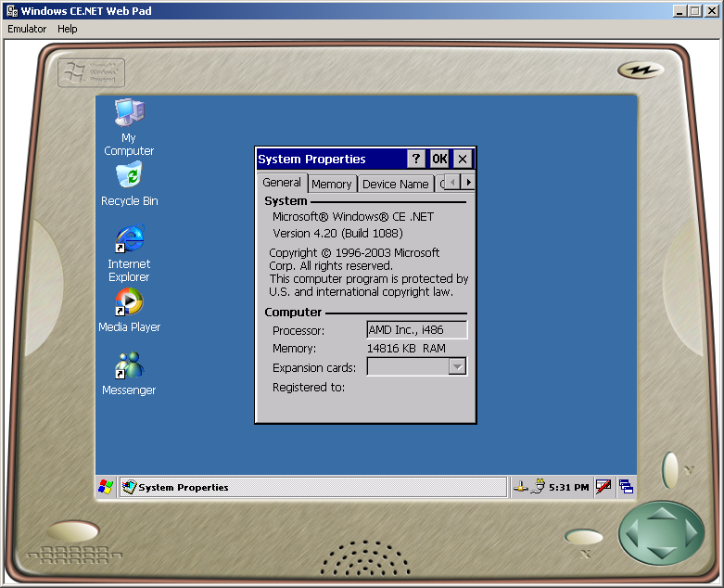
Task: Click the network connection tray icon
Action: (x=520, y=487)
